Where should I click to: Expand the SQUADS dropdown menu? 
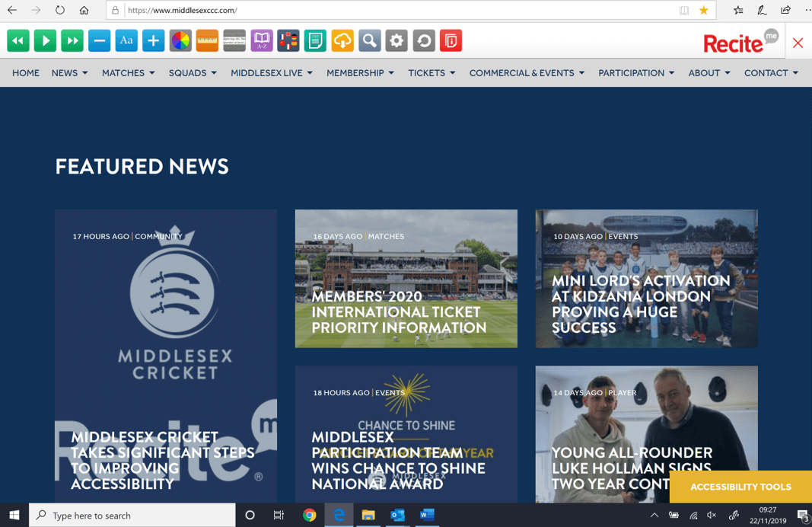(x=193, y=73)
